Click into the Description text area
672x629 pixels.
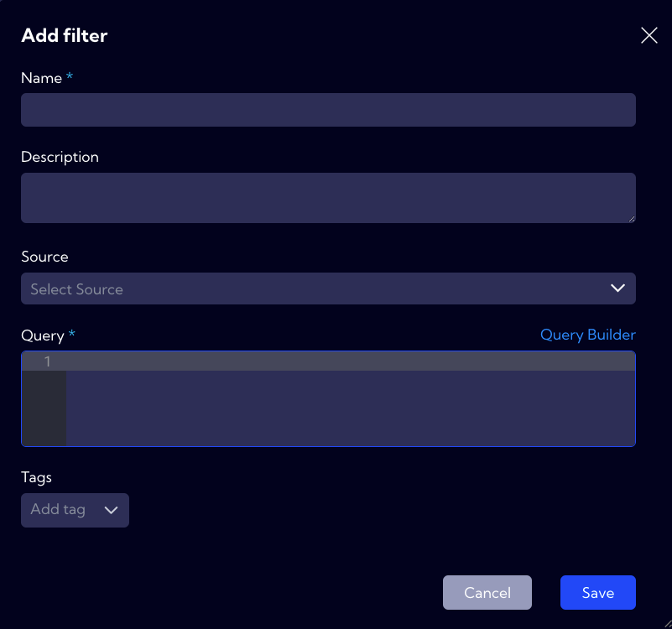coord(328,198)
